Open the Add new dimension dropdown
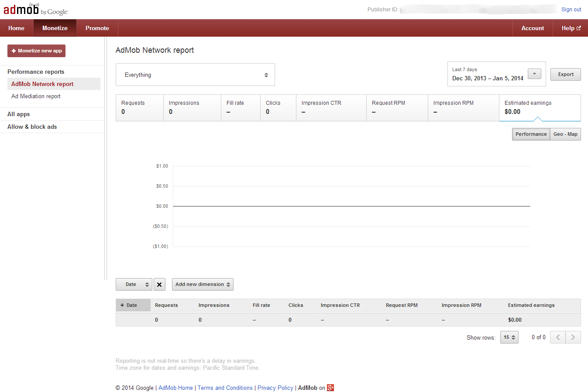588x392 pixels. tap(203, 285)
